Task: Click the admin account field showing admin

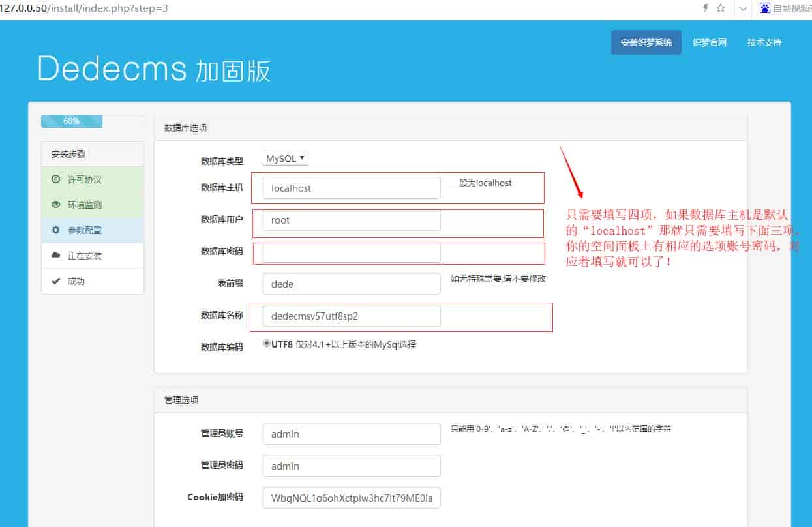Action: (351, 433)
